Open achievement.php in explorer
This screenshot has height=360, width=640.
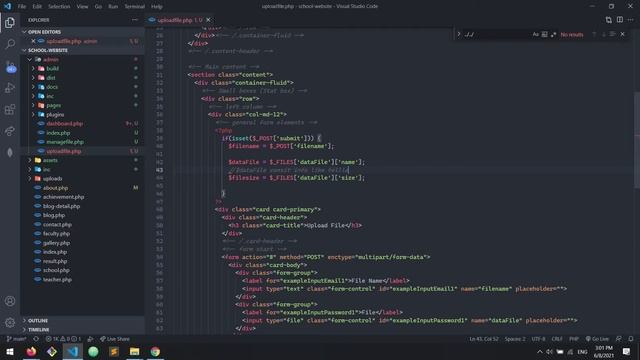tap(63, 197)
